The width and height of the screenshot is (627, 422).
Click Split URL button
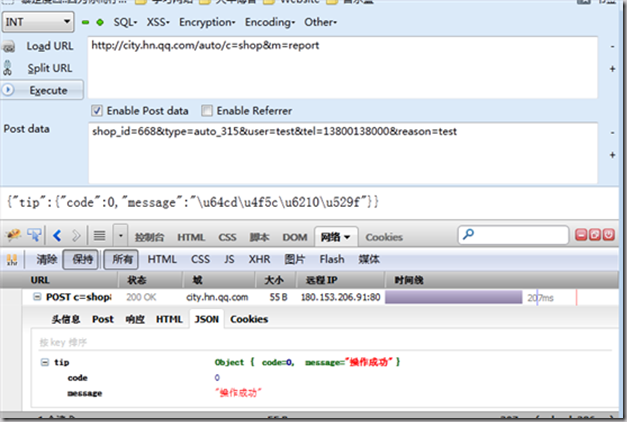[x=50, y=68]
